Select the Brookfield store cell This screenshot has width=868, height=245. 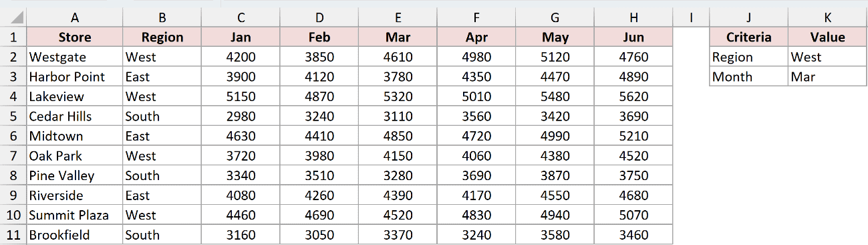[x=75, y=235]
